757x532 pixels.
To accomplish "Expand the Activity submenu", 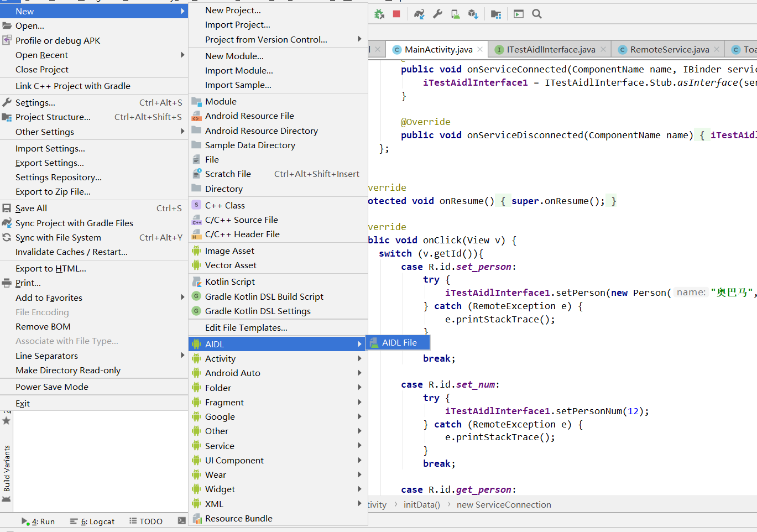I will pyautogui.click(x=278, y=358).
